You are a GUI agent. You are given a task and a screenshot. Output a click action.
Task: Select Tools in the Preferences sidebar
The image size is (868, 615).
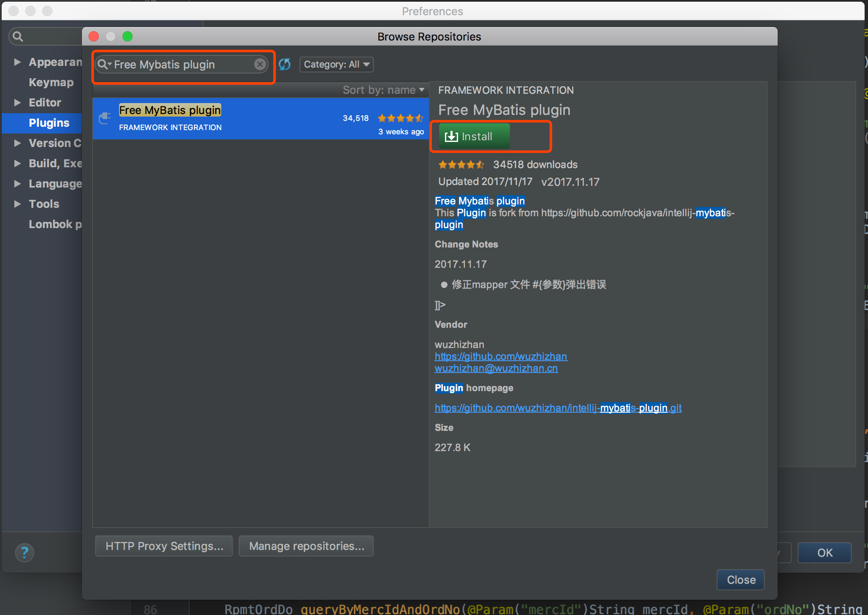click(44, 204)
